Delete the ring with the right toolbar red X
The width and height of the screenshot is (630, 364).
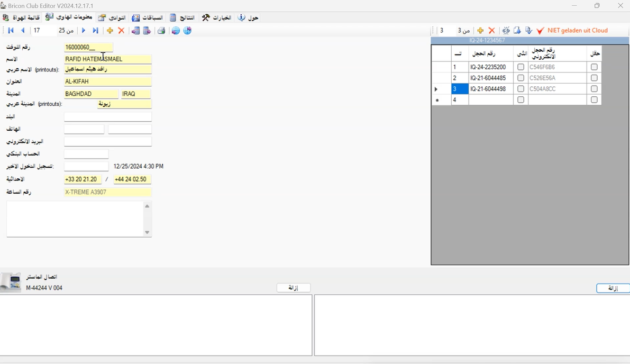click(491, 31)
